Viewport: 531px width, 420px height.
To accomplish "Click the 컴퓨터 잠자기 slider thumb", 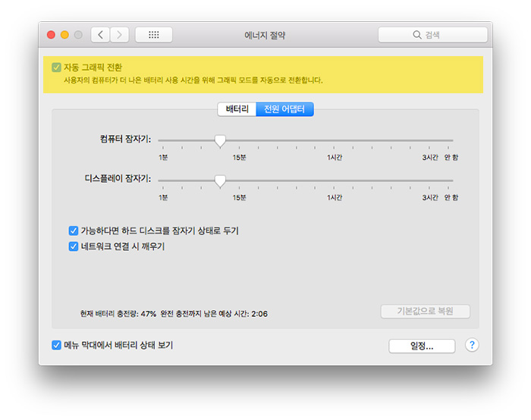I will [x=220, y=141].
